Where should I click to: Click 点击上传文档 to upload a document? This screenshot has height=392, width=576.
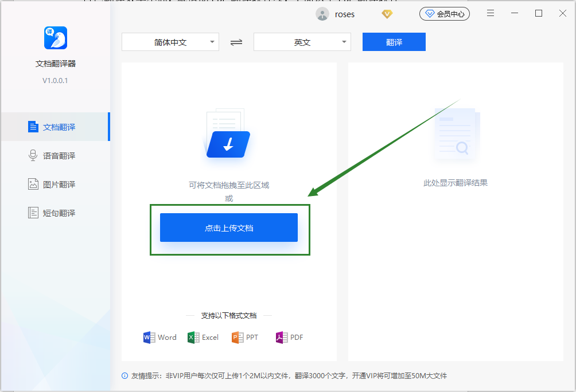pos(228,227)
